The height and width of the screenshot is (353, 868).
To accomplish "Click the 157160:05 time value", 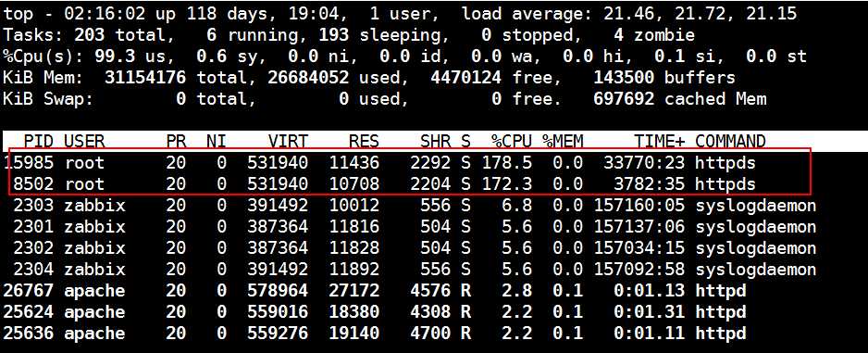I will (x=640, y=206).
